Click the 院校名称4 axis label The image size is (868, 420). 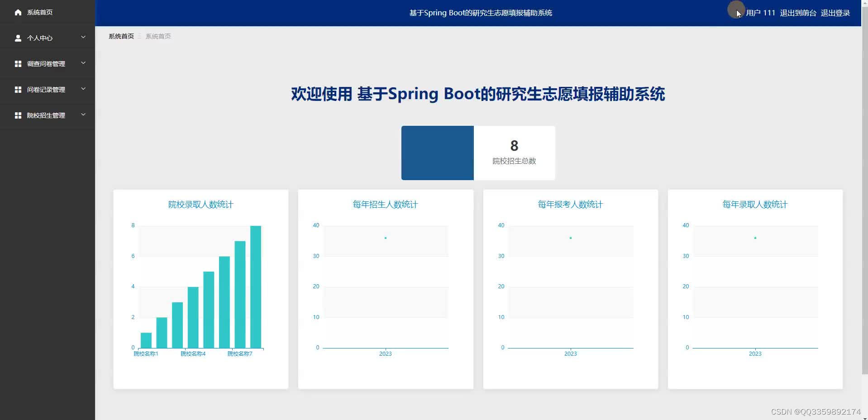coord(193,354)
